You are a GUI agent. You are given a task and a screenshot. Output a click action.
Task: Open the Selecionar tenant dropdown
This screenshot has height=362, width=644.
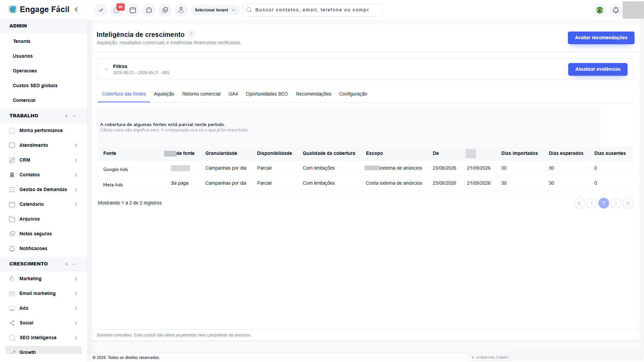[215, 10]
